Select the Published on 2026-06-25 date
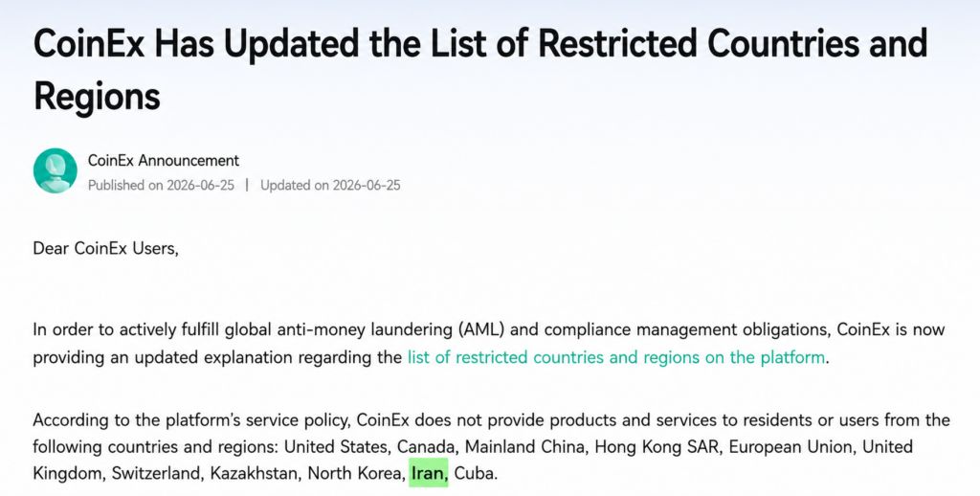Screen dimensions: 980x496 tap(161, 185)
